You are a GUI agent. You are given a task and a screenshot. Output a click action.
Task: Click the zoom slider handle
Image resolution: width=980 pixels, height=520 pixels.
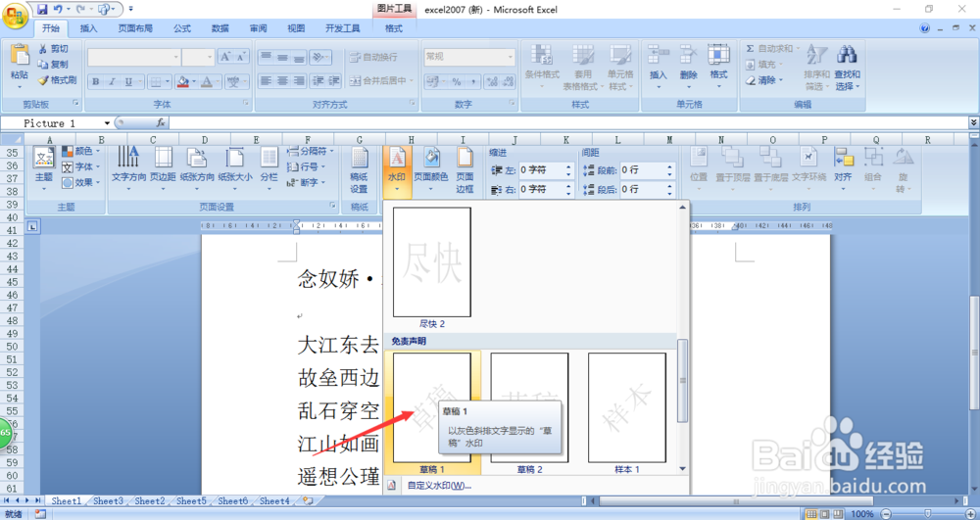click(x=927, y=514)
